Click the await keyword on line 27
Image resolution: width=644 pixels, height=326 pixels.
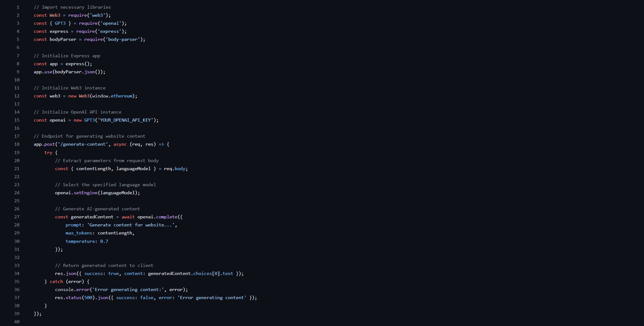tap(128, 217)
